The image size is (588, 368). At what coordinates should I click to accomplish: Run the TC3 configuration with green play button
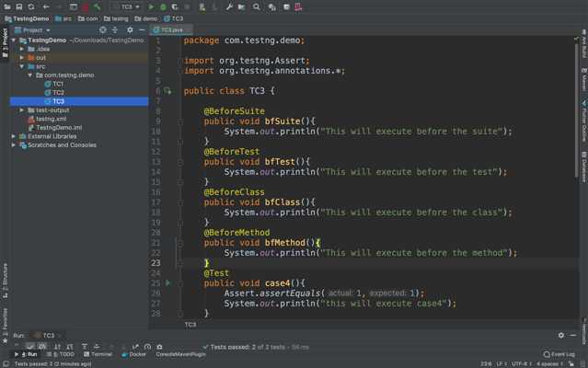pos(152,6)
